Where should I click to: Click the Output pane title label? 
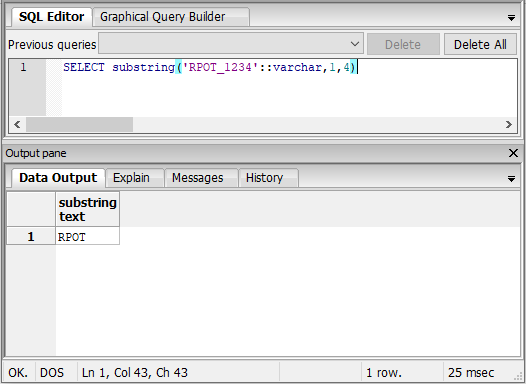pyautogui.click(x=36, y=153)
